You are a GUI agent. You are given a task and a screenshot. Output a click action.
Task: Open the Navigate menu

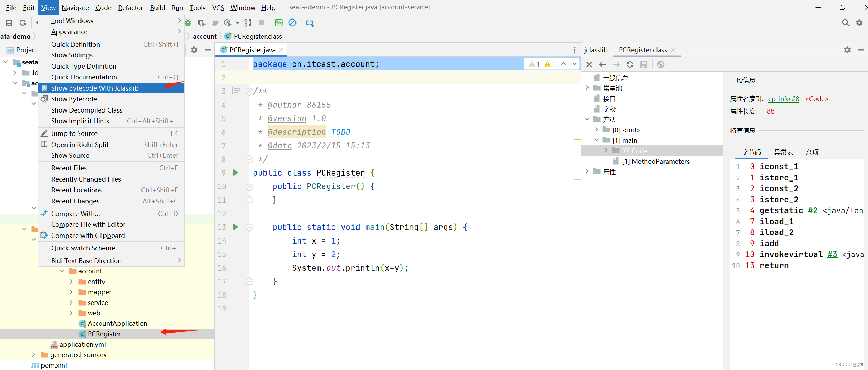coord(75,7)
